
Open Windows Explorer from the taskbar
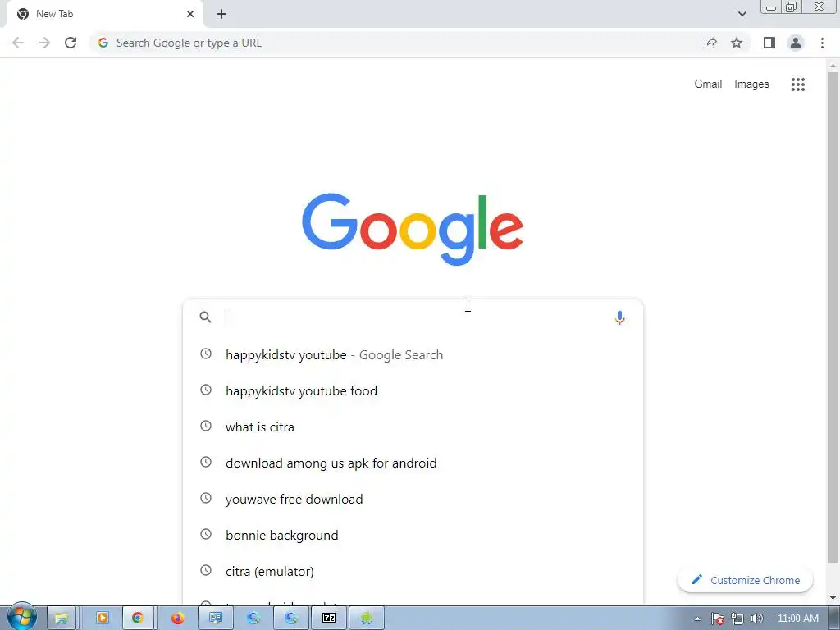point(61,619)
